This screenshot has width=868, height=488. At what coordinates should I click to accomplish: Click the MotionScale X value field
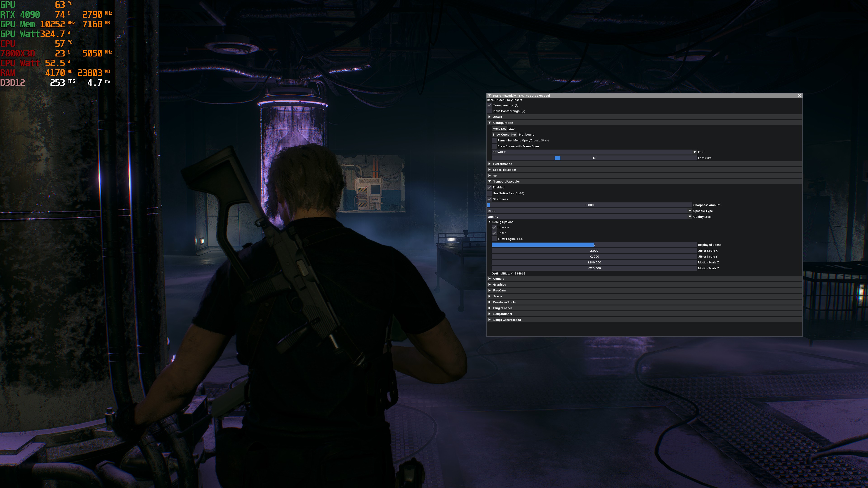tap(594, 263)
